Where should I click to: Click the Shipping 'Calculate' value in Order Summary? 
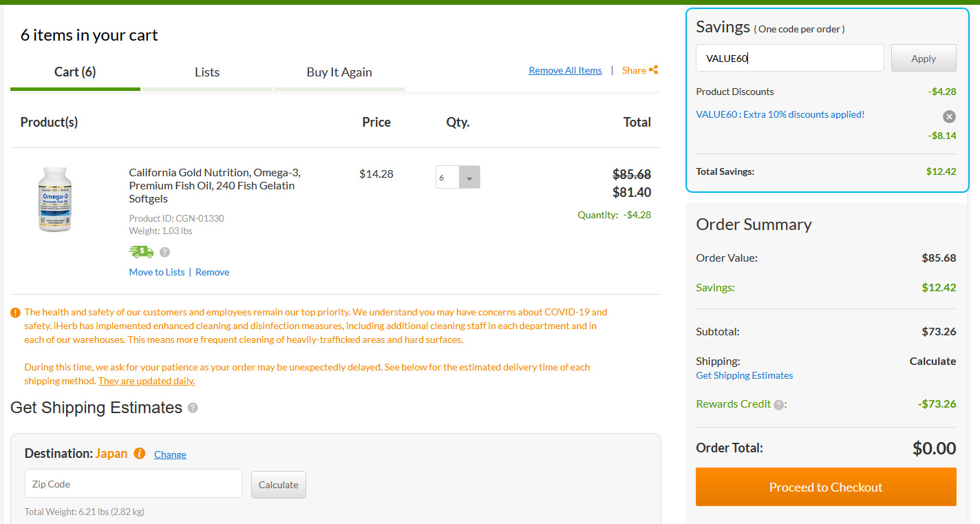click(x=933, y=361)
